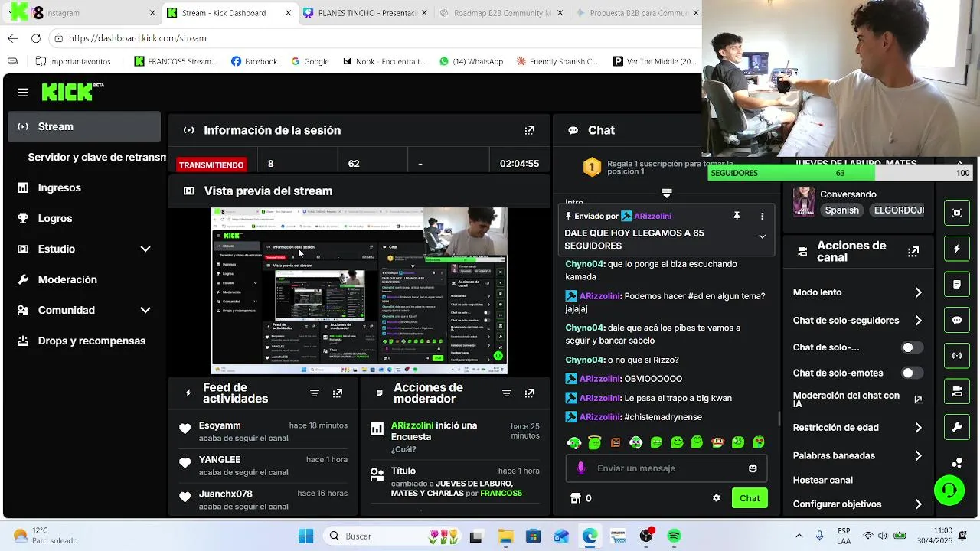980x551 pixels.
Task: Insert the first green emote with headphones
Action: (x=574, y=442)
